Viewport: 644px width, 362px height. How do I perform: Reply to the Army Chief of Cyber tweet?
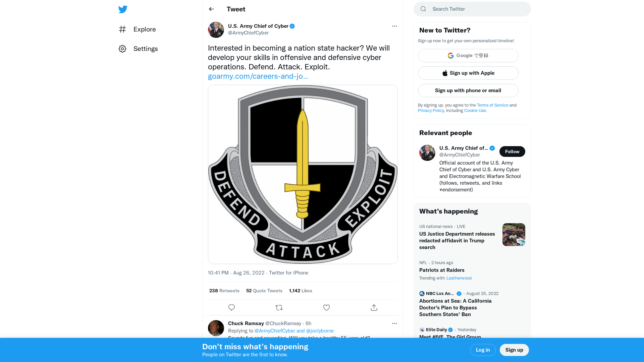231,307
